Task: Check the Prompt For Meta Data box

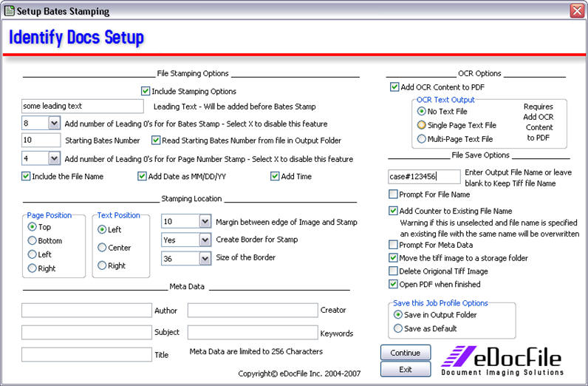Action: click(x=394, y=245)
